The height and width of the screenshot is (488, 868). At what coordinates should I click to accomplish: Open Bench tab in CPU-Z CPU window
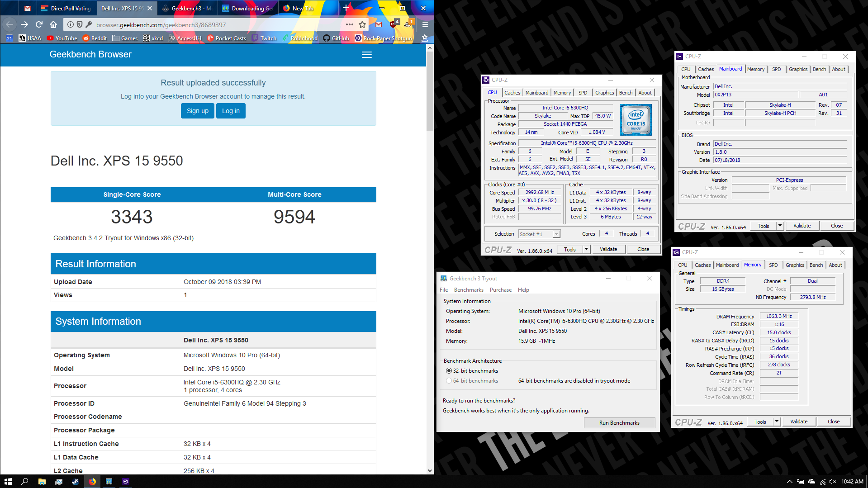point(626,93)
